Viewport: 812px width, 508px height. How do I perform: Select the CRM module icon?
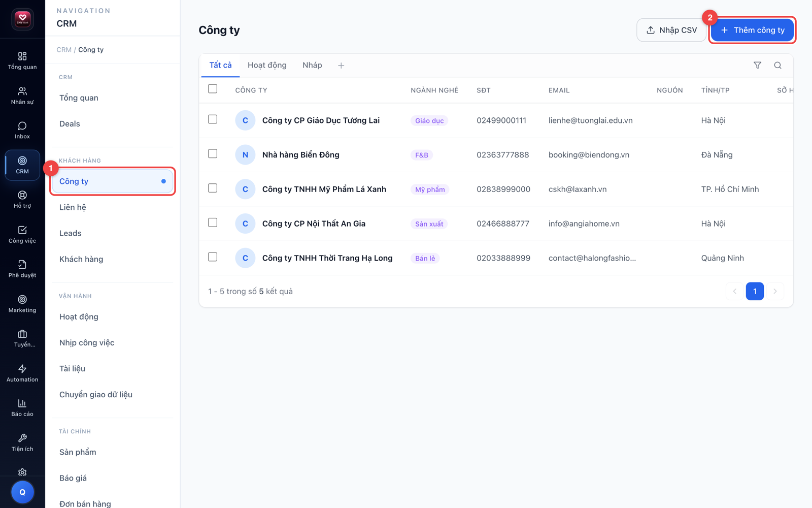22,165
